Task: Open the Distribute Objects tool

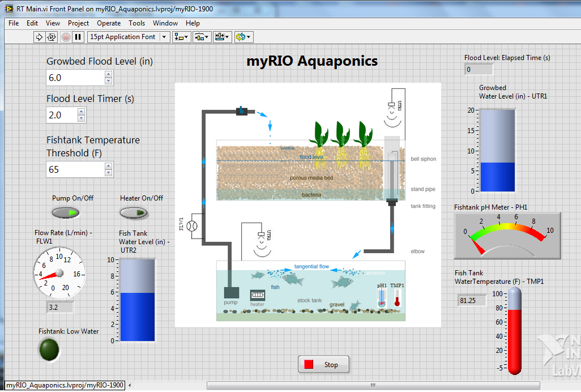Action: point(202,37)
